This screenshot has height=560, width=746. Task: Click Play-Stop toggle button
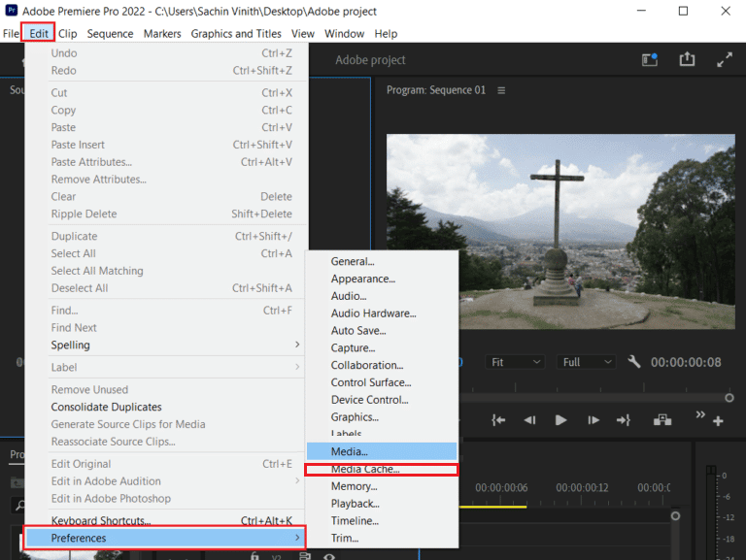tap(560, 420)
